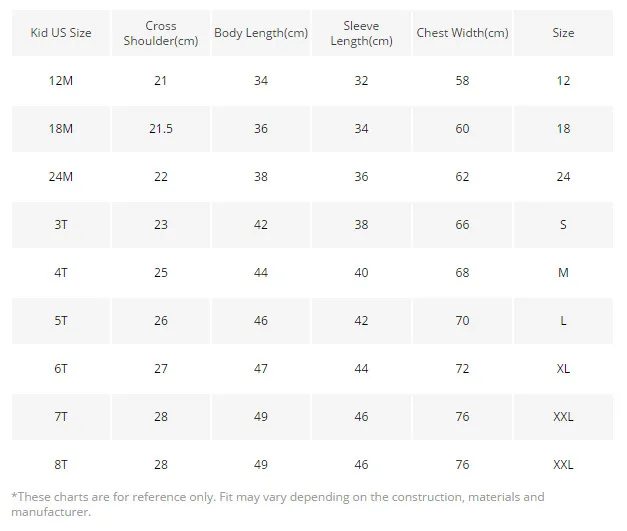Select the size M cell
Image resolution: width=627 pixels, height=531 pixels.
[x=563, y=273]
